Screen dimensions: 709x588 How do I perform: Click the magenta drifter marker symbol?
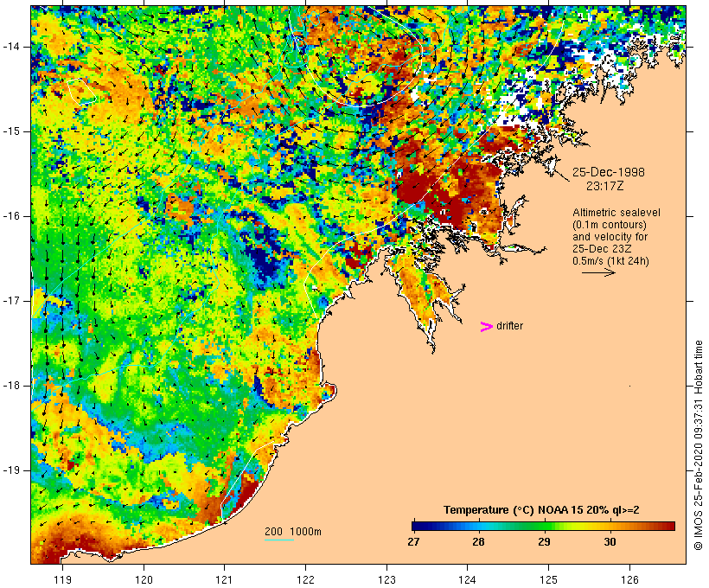486,327
